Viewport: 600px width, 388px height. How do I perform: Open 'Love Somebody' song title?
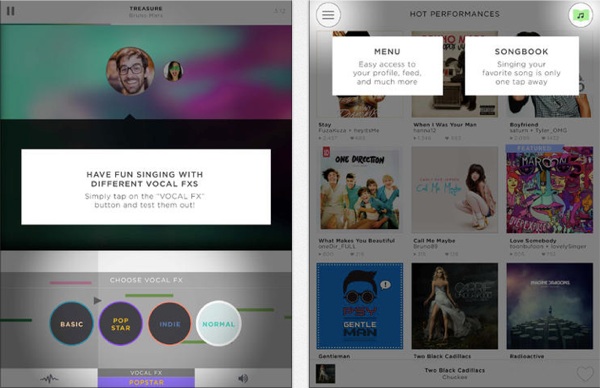[x=533, y=241]
